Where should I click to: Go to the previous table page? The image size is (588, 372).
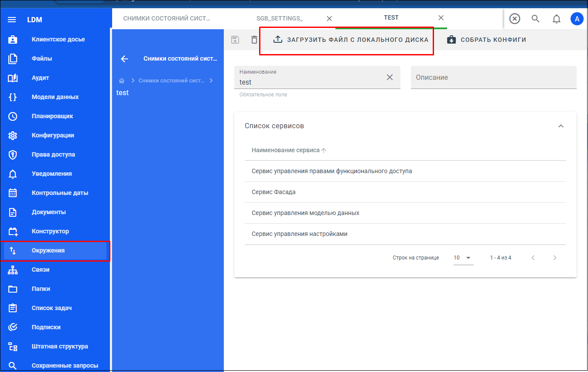pos(533,258)
